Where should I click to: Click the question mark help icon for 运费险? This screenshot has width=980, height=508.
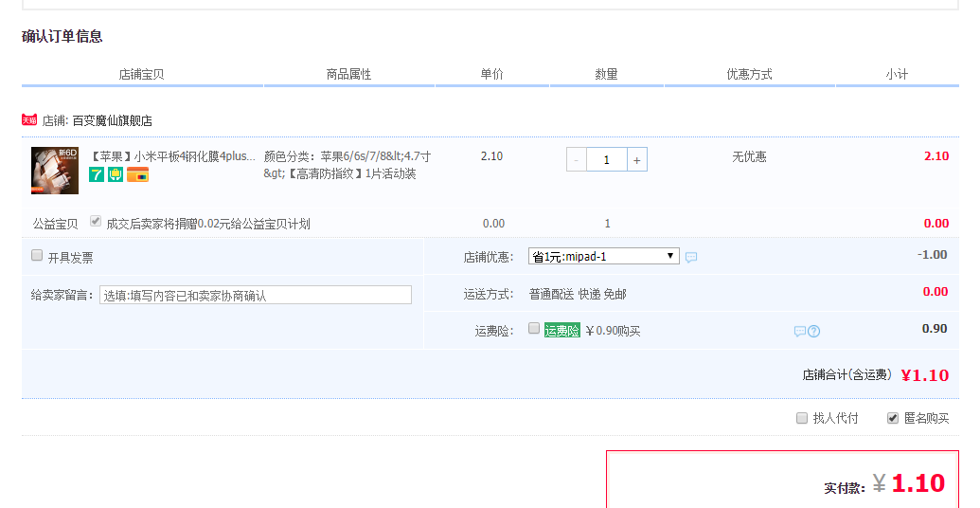tap(813, 331)
